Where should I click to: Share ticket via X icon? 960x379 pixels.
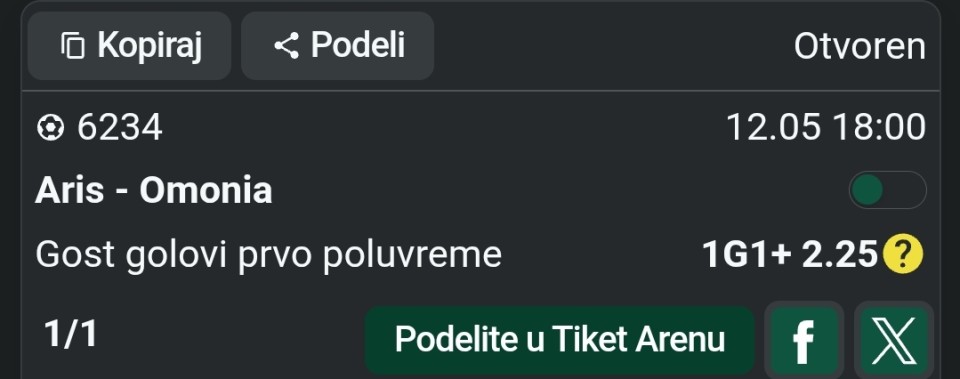tap(894, 340)
